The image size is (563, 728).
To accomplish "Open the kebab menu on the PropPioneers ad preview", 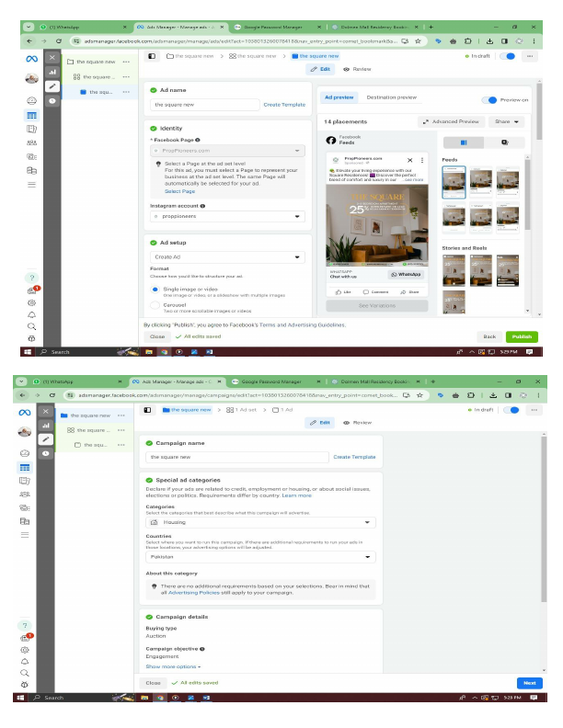I will pyautogui.click(x=421, y=160).
